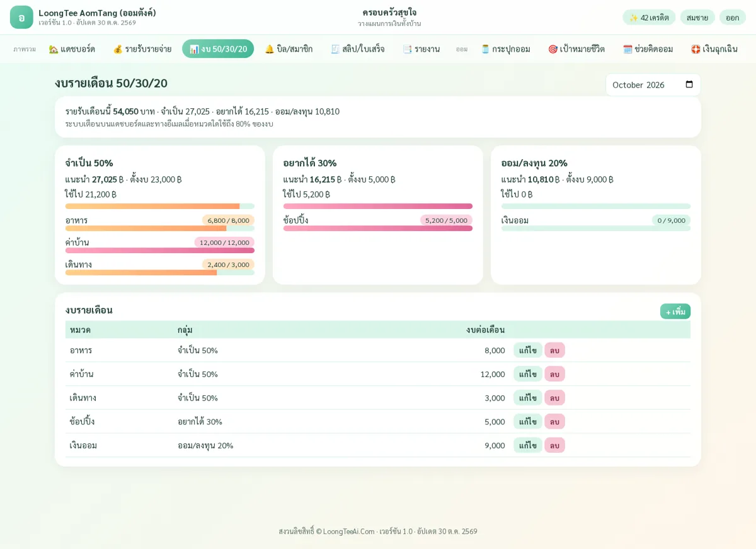Edit the เงินออม budget row
This screenshot has height=549, width=756.
pos(528,445)
